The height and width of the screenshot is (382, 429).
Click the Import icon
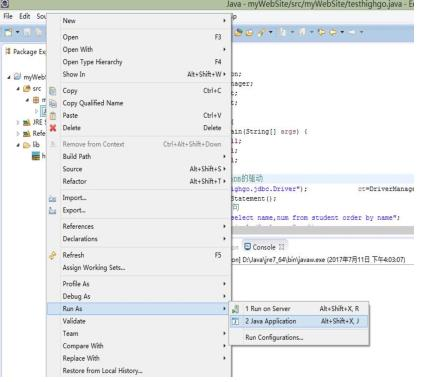[x=53, y=198]
